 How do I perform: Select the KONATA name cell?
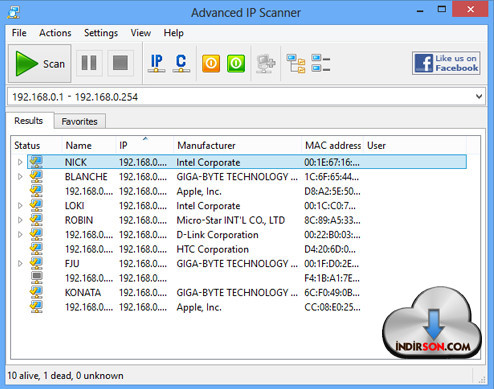tap(83, 293)
